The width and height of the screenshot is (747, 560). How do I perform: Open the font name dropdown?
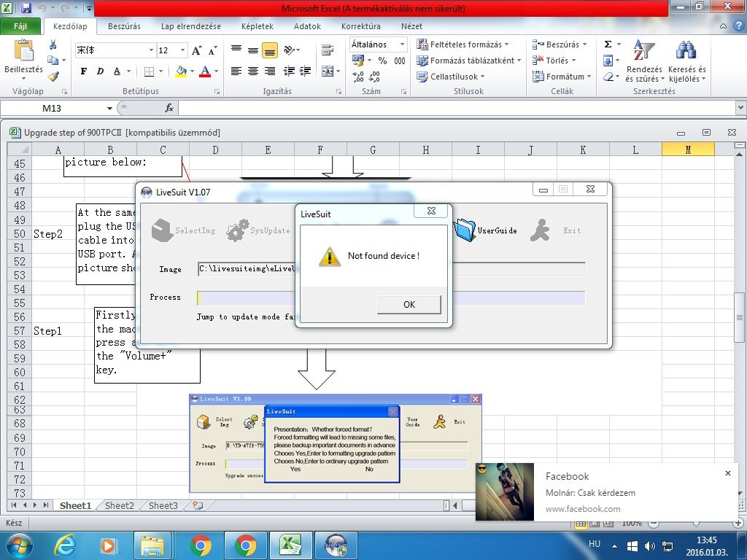[151, 50]
